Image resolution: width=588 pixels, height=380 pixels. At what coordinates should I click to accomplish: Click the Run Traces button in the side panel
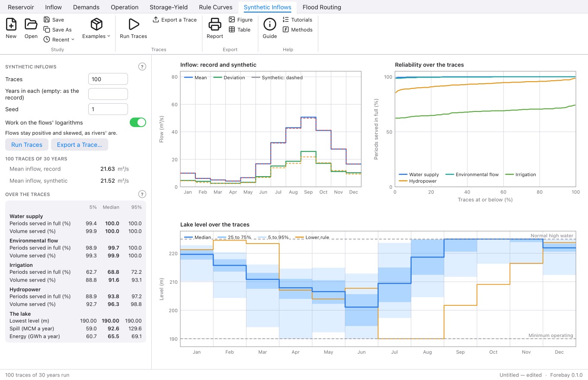point(27,145)
